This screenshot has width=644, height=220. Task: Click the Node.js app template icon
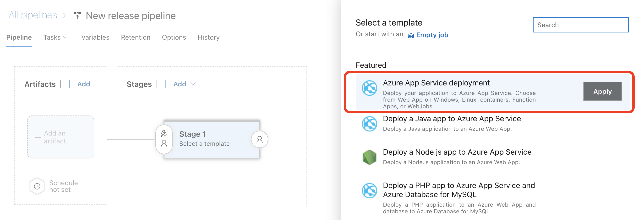[369, 157]
